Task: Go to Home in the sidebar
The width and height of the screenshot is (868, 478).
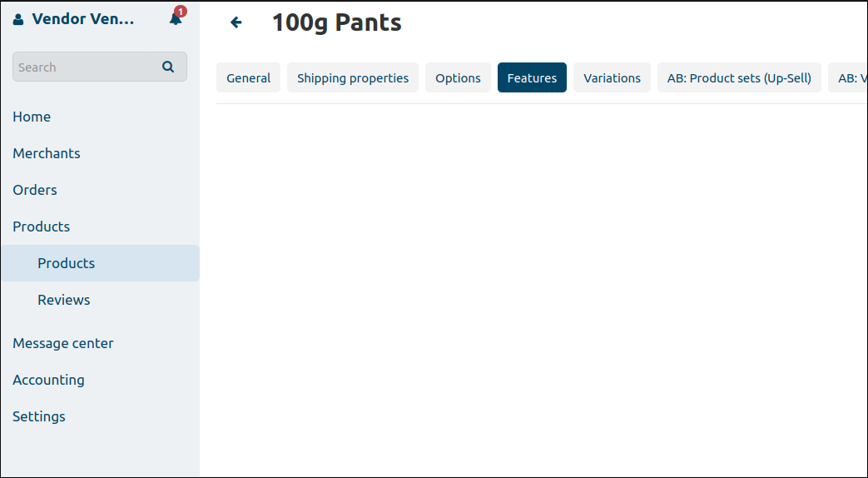Action: (32, 117)
